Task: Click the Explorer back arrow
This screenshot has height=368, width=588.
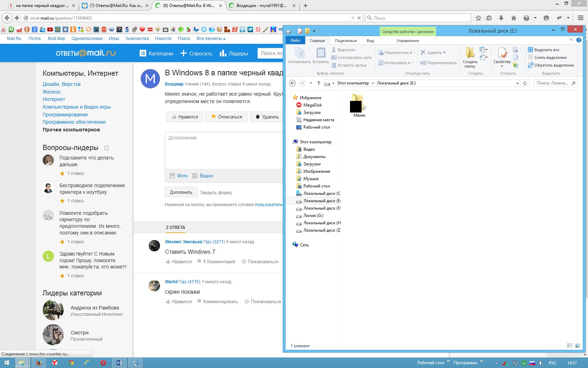Action: (x=293, y=83)
